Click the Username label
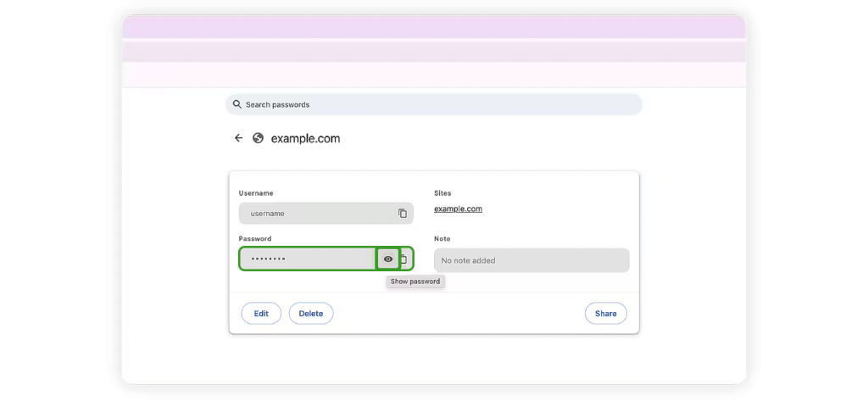 (x=256, y=193)
